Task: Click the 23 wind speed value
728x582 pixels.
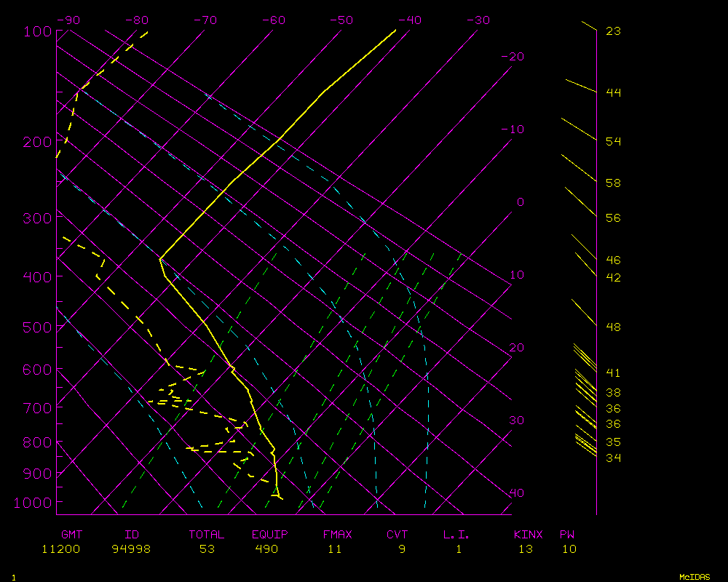Action: [x=613, y=31]
